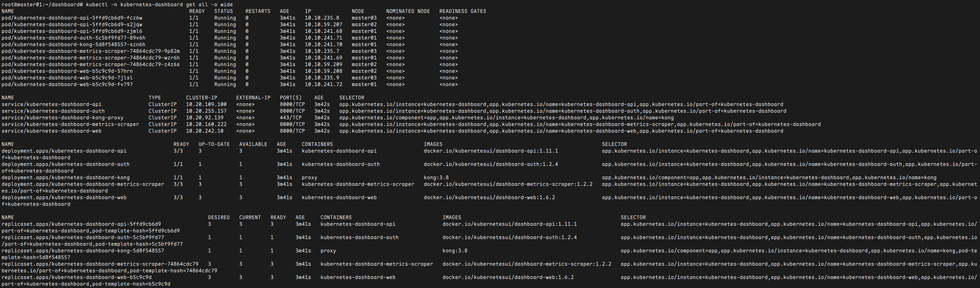Screen dimensions: 980x288
Task: Click deployment image docker.io/kubernetesui/dashboard-api:1.11.1
Action: (491, 151)
